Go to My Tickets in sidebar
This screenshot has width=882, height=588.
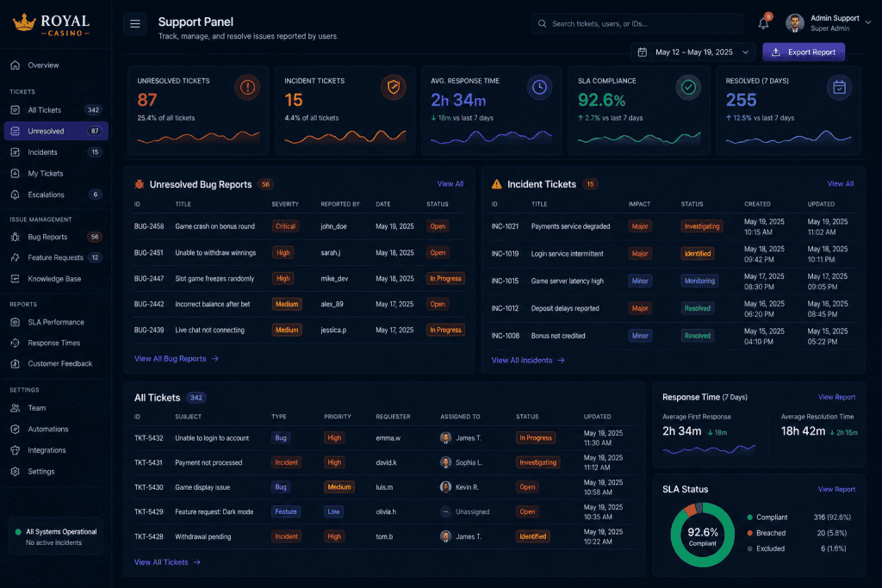(x=56, y=174)
